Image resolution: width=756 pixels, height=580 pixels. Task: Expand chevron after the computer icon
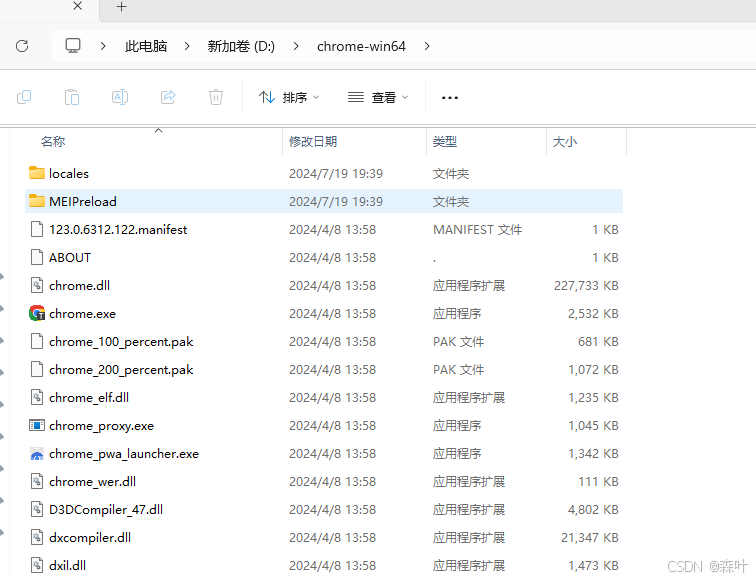tap(103, 46)
